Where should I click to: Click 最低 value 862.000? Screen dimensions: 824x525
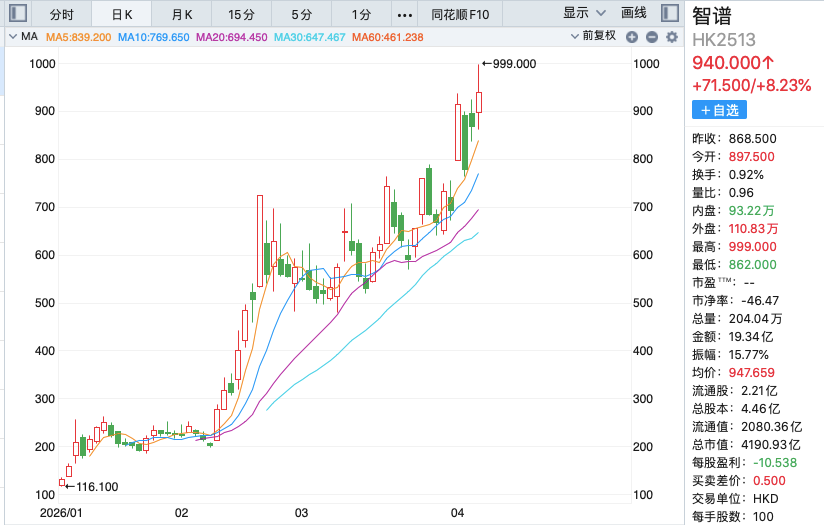coord(753,264)
